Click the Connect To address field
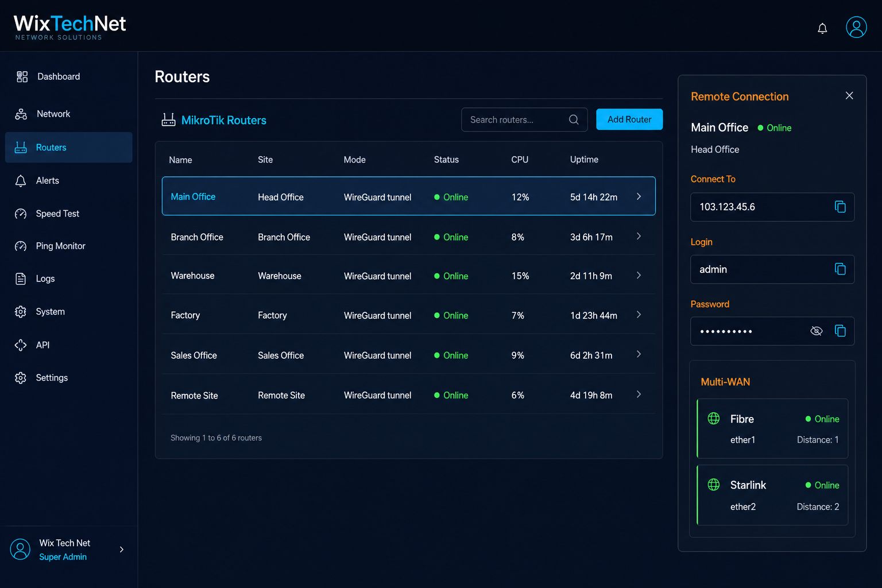Screen dimensions: 882x588 pos(772,207)
